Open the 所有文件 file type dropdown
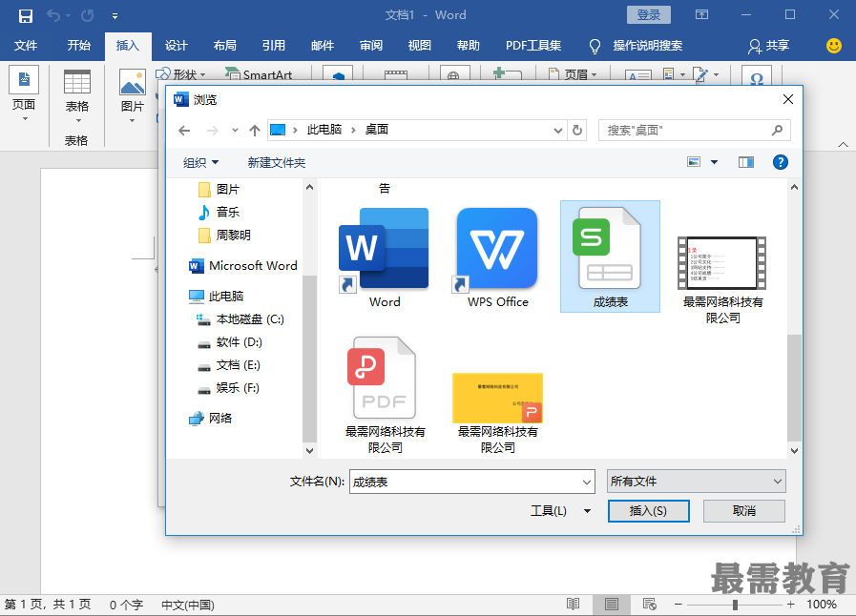Image resolution: width=856 pixels, height=616 pixels. click(696, 482)
